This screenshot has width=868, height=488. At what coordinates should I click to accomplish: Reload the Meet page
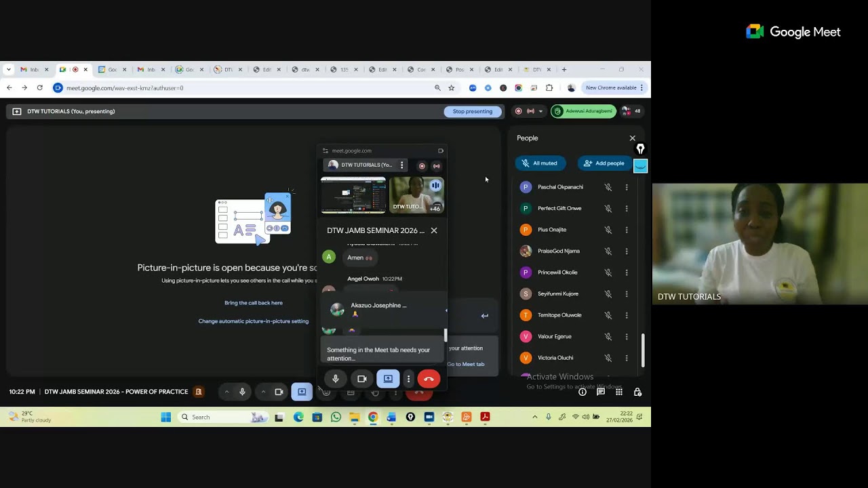click(39, 88)
